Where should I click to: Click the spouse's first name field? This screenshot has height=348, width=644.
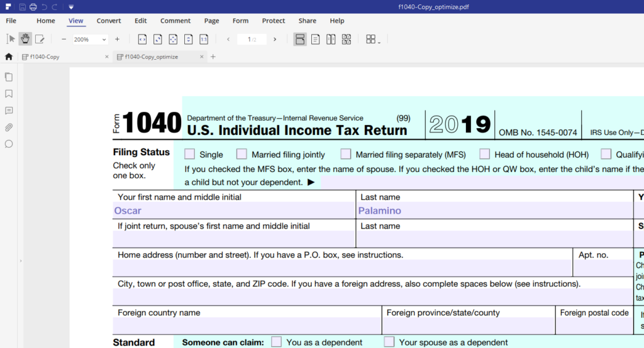(234, 239)
